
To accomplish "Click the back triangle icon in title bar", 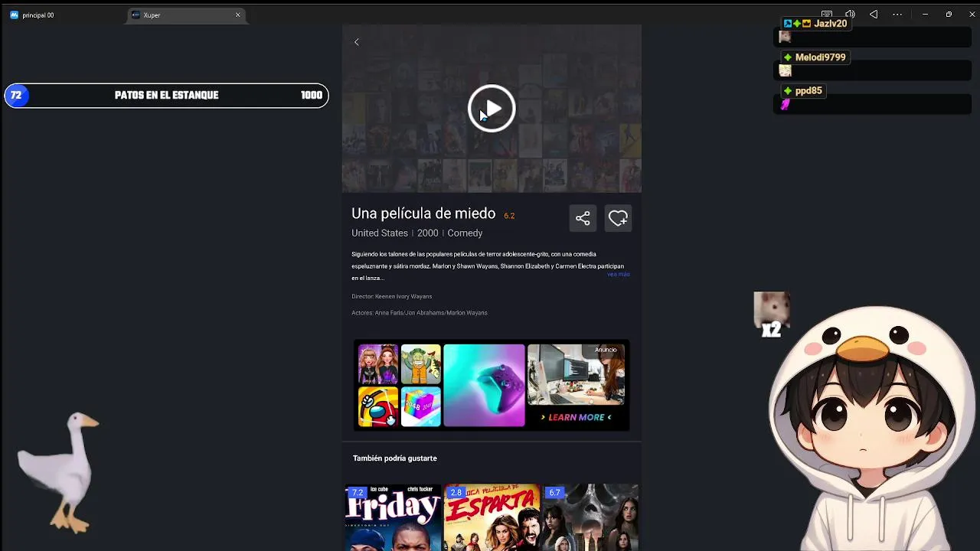I will point(874,15).
